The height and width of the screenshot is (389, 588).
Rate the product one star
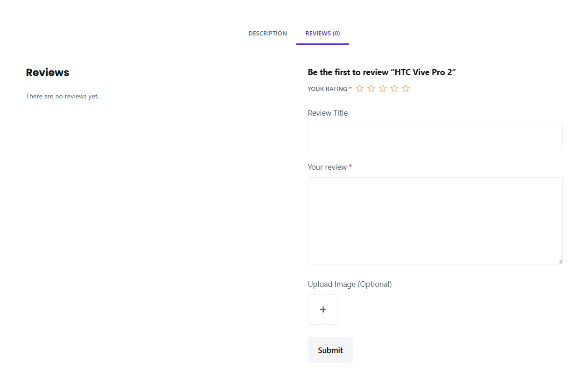tap(360, 89)
